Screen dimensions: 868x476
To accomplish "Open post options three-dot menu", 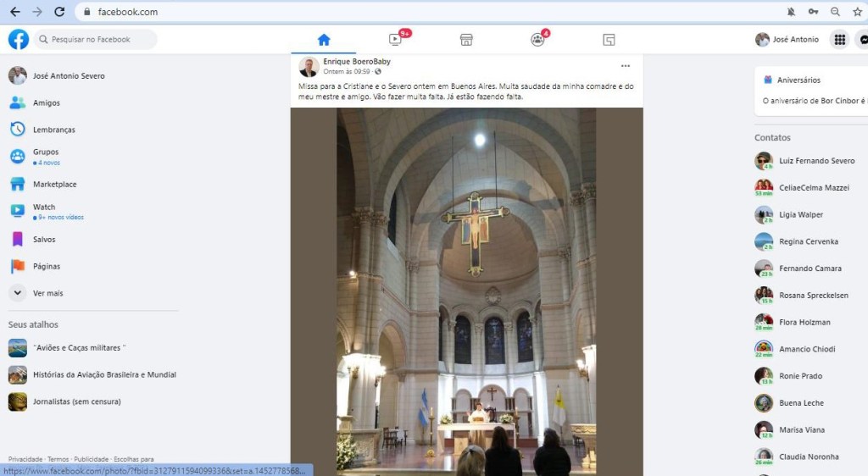I will (626, 66).
